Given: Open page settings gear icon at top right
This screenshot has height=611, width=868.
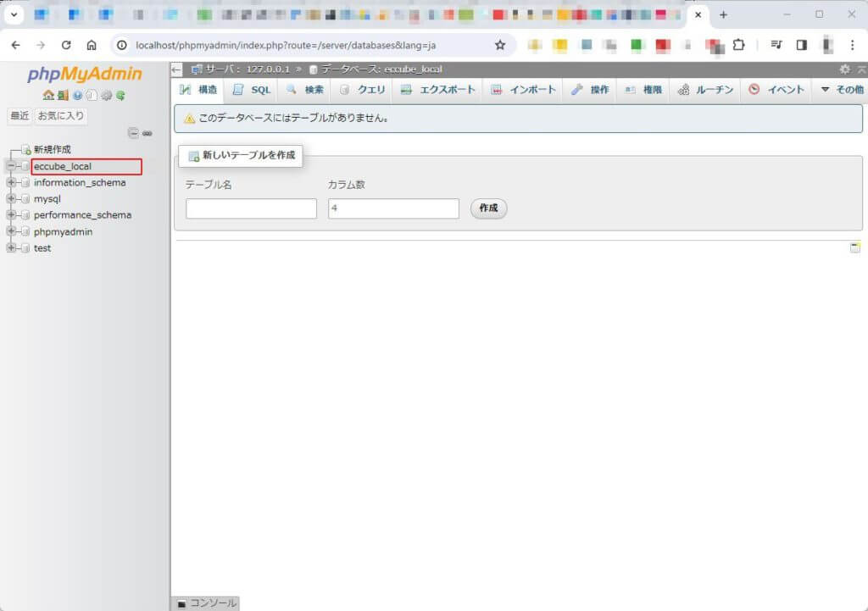Looking at the screenshot, I should pos(844,69).
